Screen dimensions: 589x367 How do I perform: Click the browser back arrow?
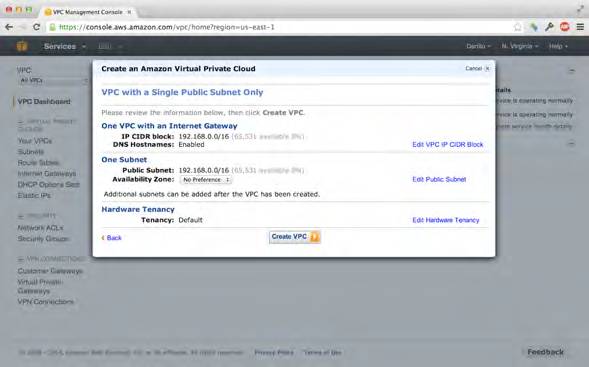pos(9,27)
